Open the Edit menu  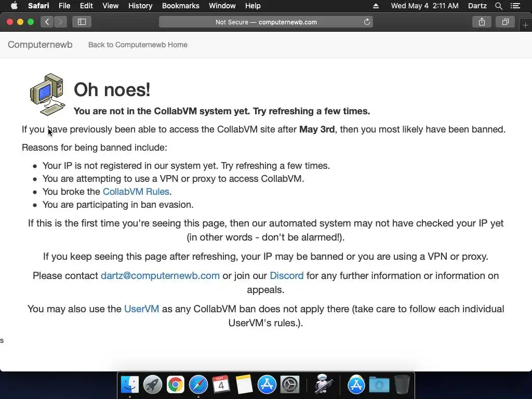pos(86,6)
